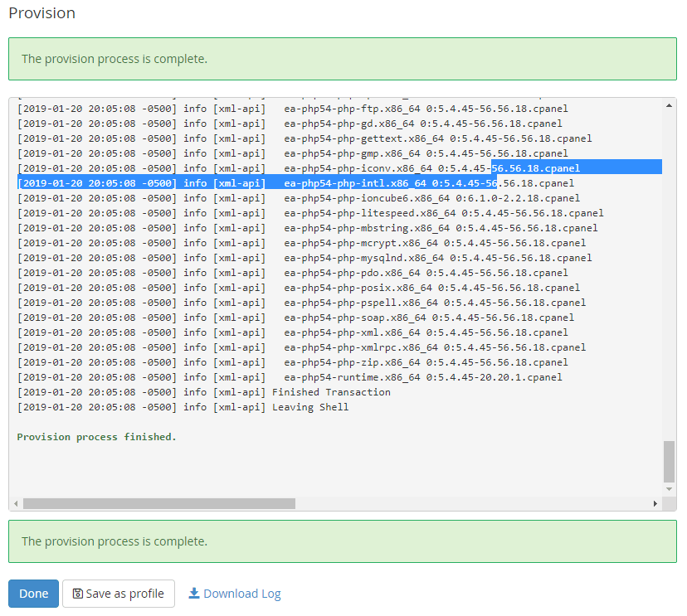
Task: Click the ea-php54-runtime log line
Action: point(290,377)
